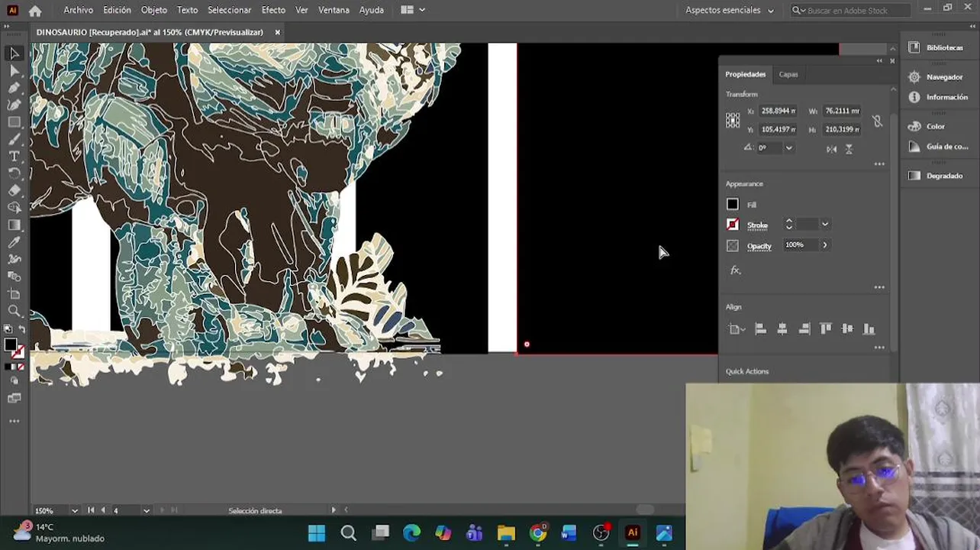Image resolution: width=980 pixels, height=550 pixels.
Task: Close the DINOSAURIO document tab
Action: 278,32
